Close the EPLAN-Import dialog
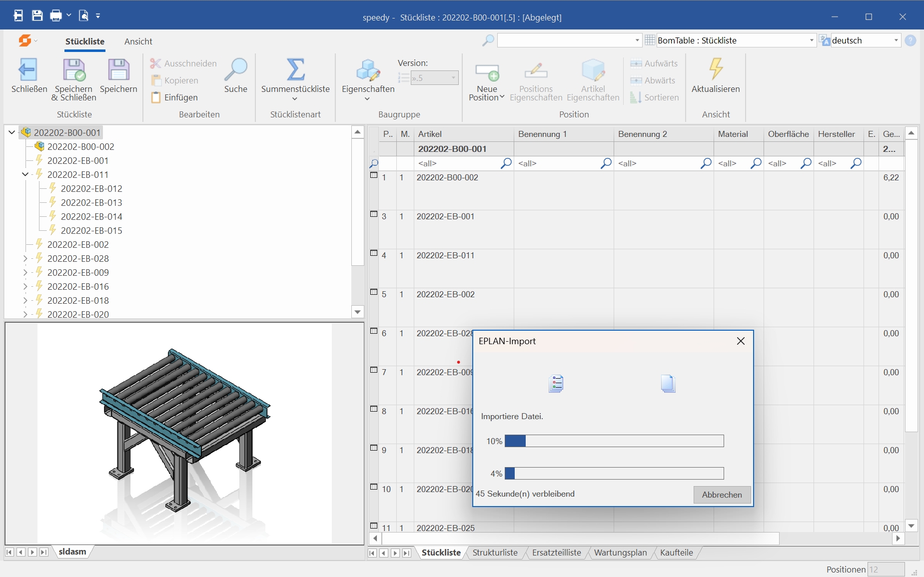Image resolution: width=924 pixels, height=577 pixels. tap(741, 341)
